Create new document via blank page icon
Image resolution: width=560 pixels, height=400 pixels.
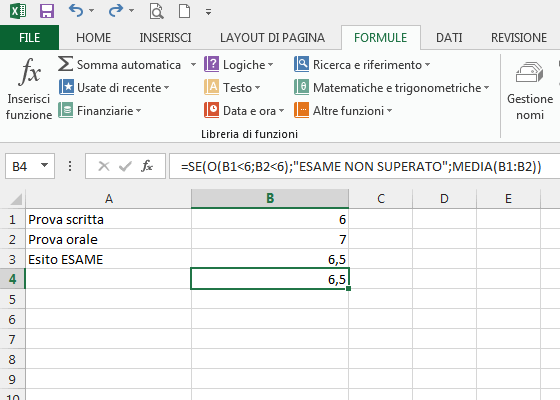click(184, 11)
